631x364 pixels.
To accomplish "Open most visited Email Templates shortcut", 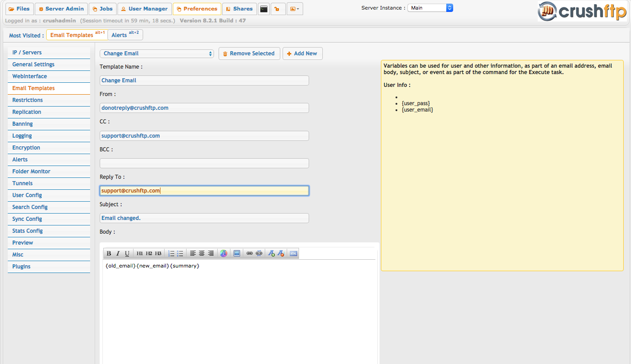I will click(76, 35).
